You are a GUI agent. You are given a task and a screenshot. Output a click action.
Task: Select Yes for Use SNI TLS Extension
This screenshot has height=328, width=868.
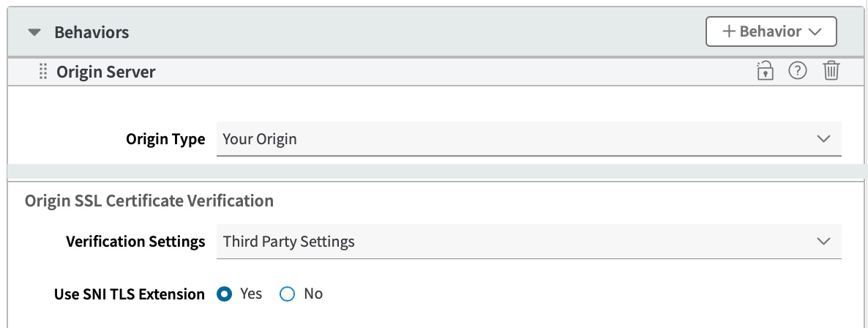pos(225,294)
